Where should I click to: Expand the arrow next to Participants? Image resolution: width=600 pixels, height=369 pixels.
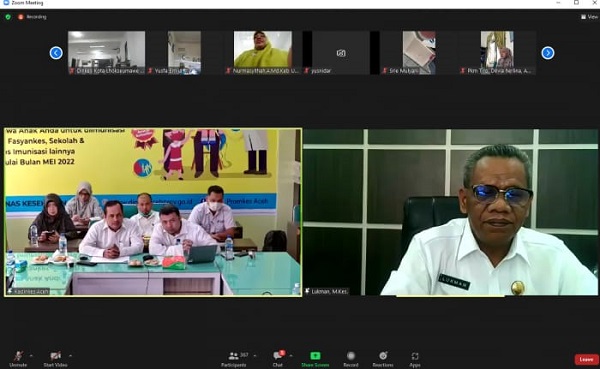[x=255, y=356]
